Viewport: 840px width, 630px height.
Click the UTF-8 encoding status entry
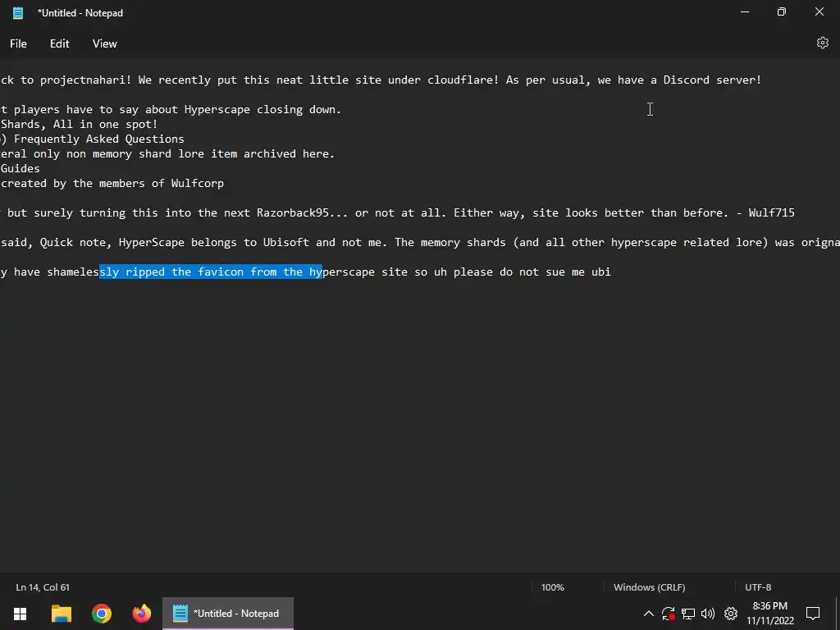point(758,587)
